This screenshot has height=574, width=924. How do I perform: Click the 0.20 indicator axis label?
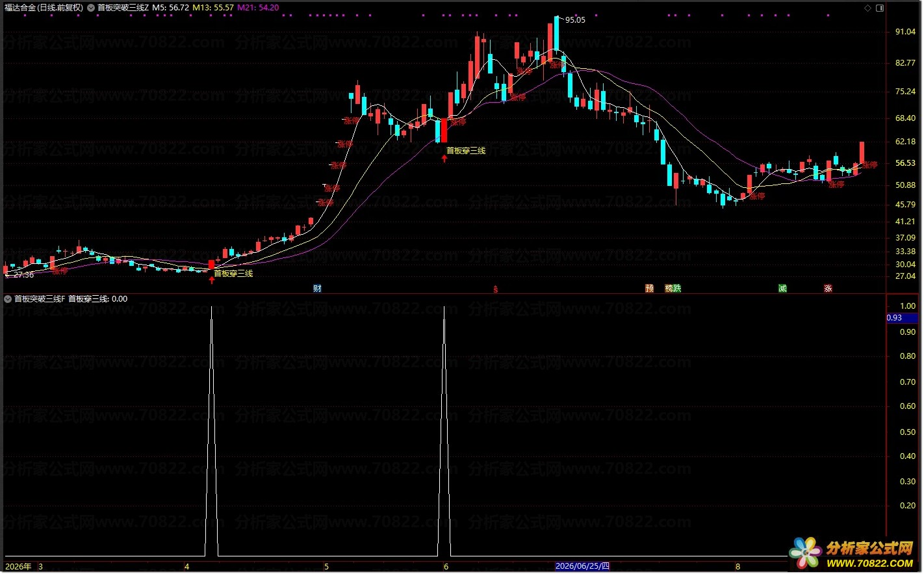908,506
